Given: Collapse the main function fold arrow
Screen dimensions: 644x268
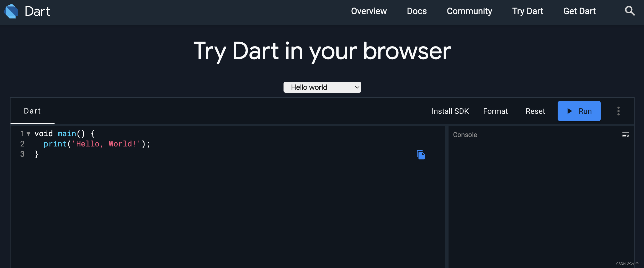Looking at the screenshot, I should (28, 134).
